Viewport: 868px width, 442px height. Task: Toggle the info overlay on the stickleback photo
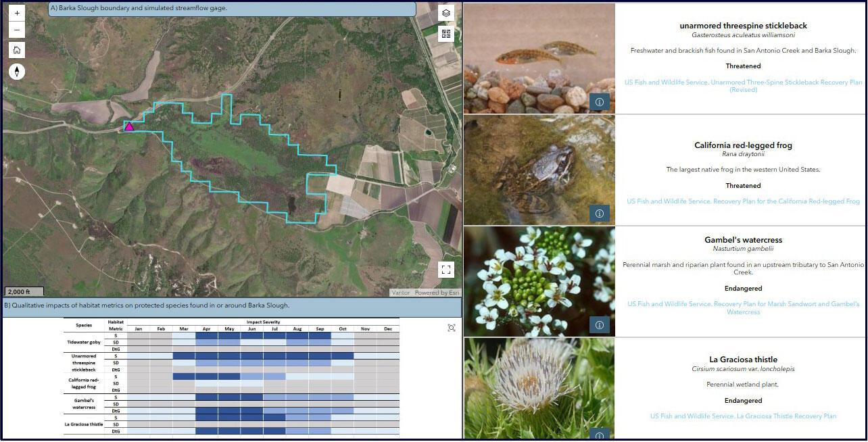pos(599,102)
